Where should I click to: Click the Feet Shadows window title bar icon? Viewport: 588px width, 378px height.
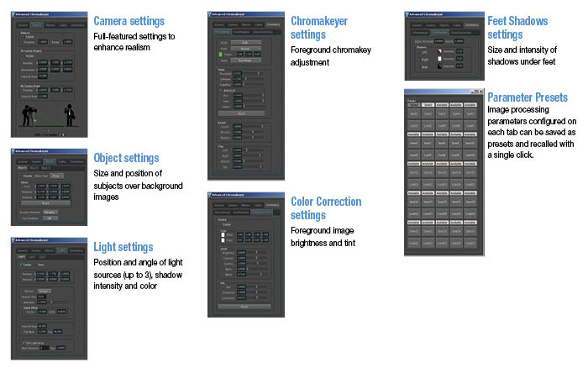coord(408,16)
